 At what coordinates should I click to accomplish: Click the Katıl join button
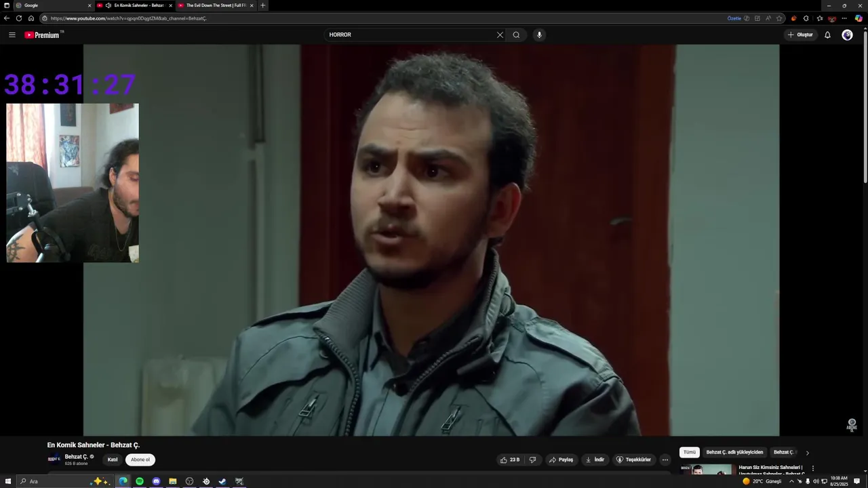pos(113,460)
